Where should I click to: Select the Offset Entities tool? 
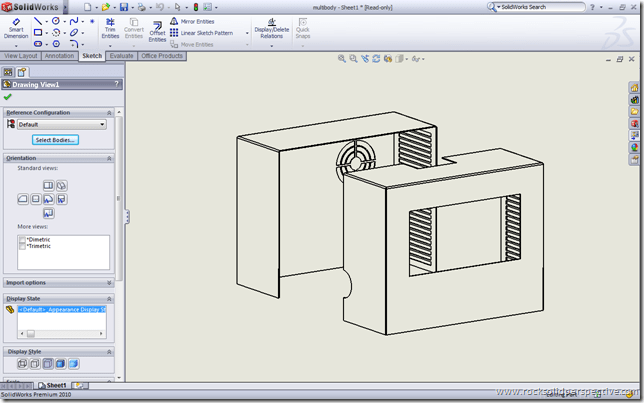(157, 31)
